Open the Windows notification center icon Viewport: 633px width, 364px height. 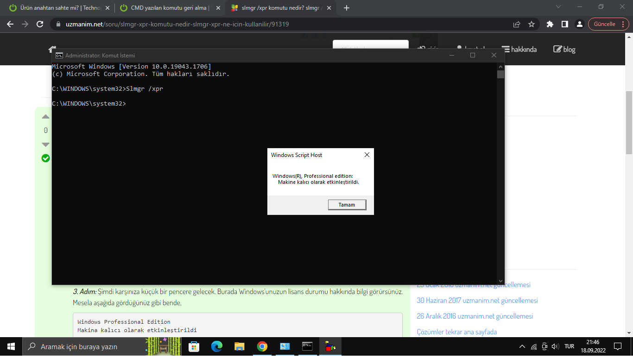(x=618, y=346)
